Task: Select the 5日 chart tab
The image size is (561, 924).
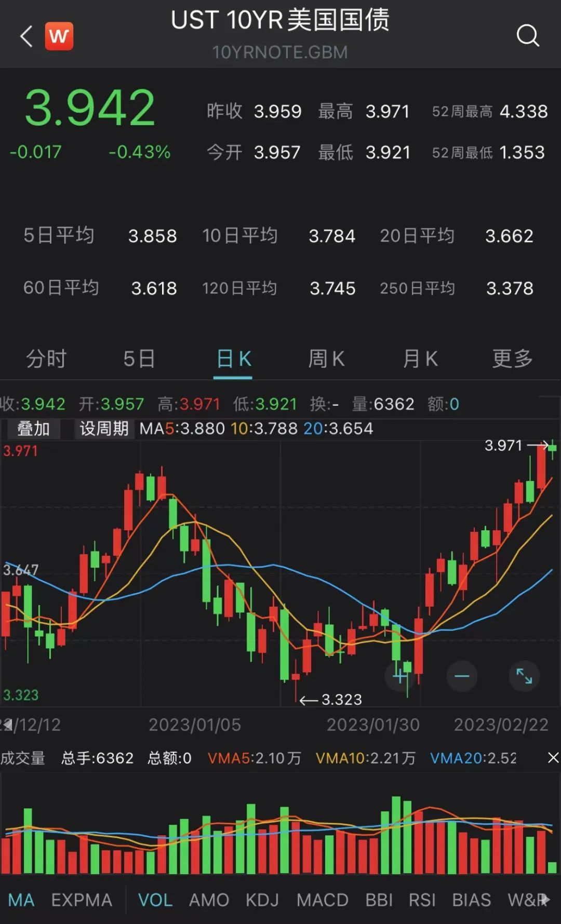Action: click(139, 358)
